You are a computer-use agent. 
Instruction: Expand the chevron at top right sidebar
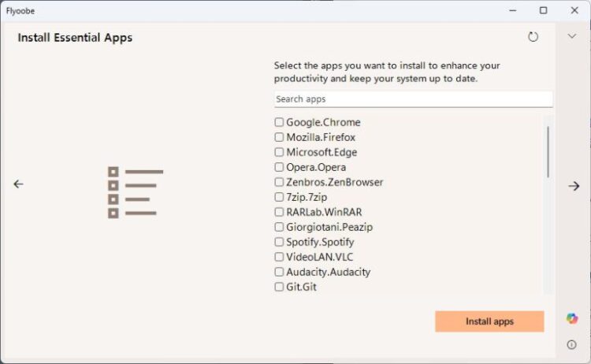[x=572, y=36]
